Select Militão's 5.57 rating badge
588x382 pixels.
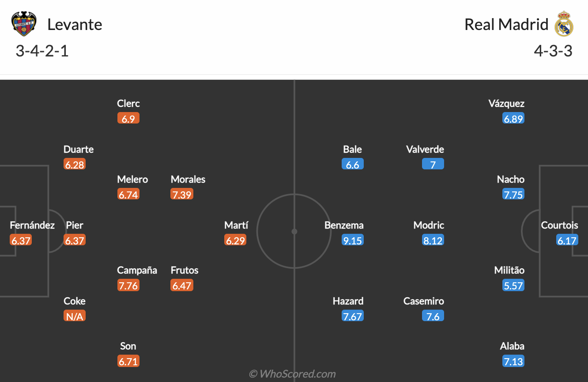click(x=513, y=285)
